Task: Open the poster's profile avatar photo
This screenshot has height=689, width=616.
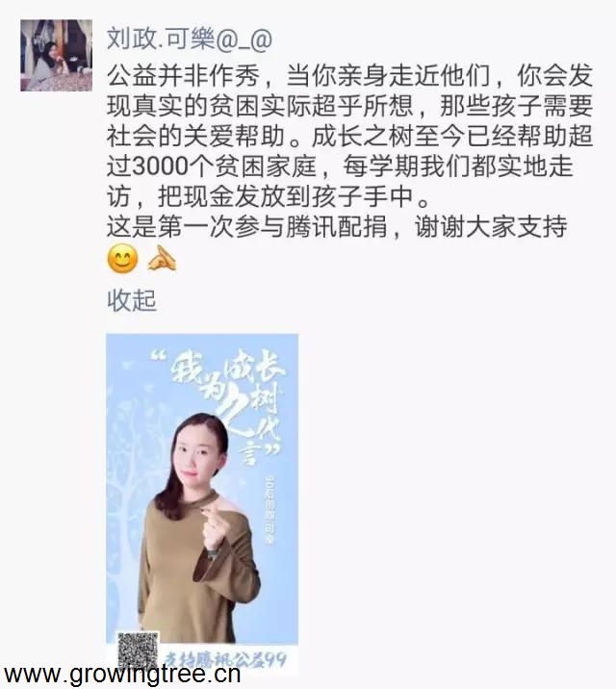Action: click(56, 56)
